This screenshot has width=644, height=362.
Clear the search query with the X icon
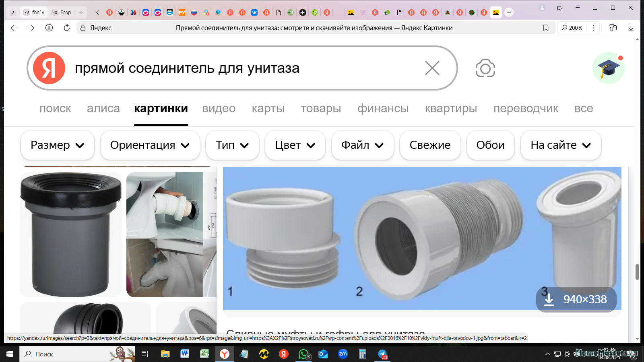coord(432,68)
